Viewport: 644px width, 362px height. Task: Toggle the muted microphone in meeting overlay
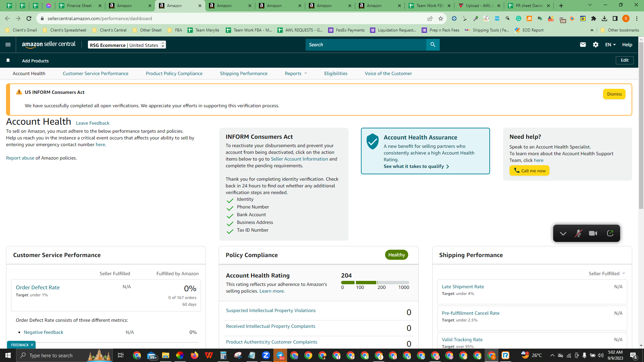[578, 234]
